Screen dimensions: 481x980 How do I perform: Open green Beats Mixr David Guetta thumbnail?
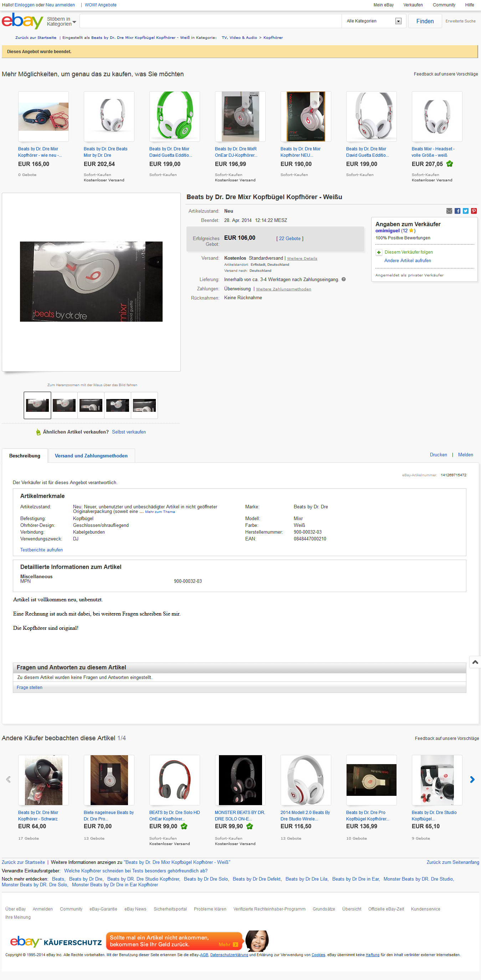[x=174, y=116]
